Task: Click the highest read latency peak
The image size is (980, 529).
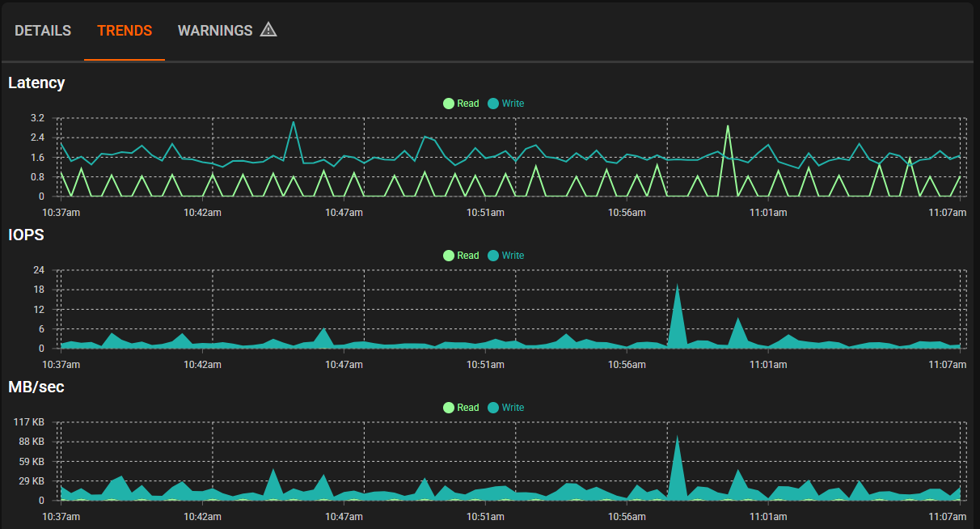Action: (728, 127)
